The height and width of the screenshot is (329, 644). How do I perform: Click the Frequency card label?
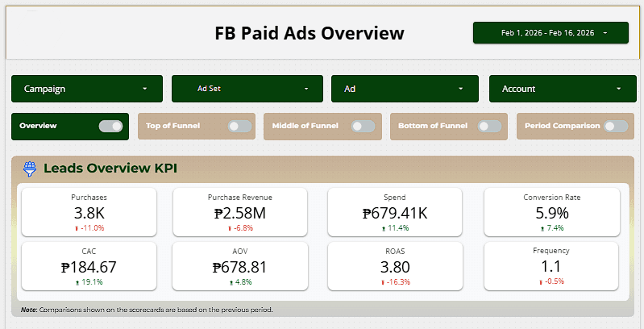coord(551,251)
